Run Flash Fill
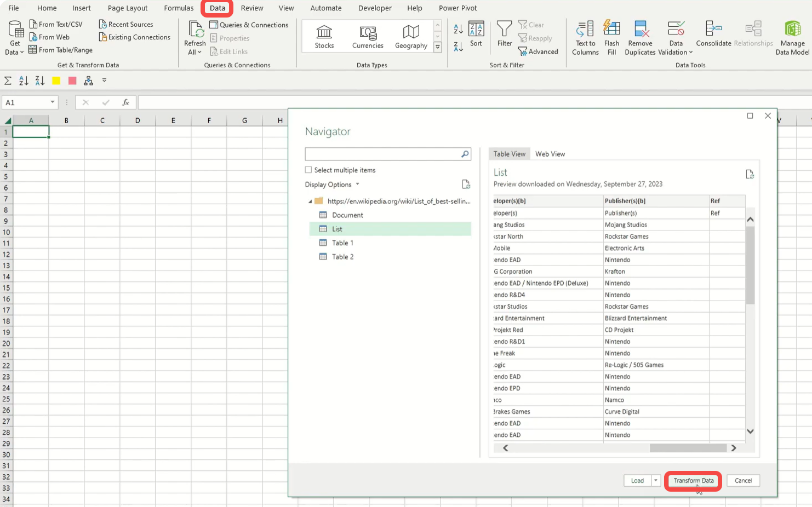This screenshot has height=507, width=812. click(x=611, y=38)
